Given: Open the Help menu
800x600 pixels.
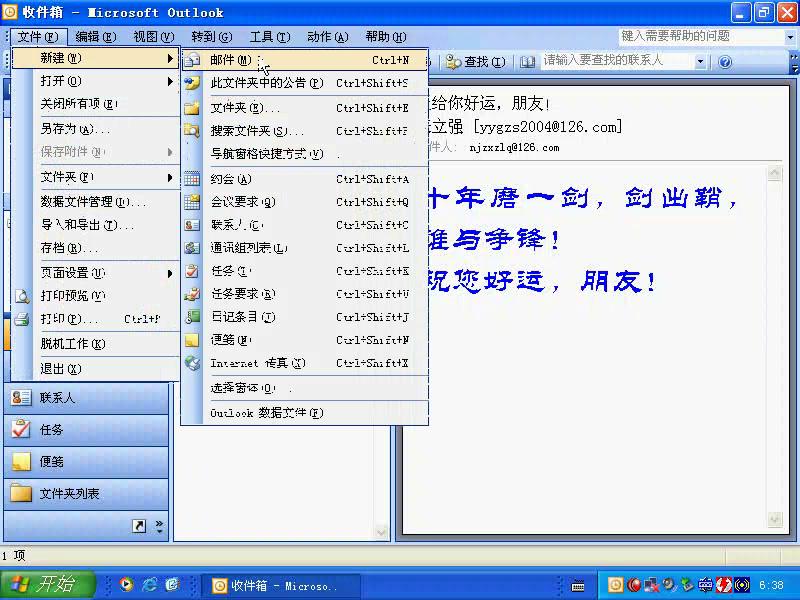Looking at the screenshot, I should click(386, 37).
